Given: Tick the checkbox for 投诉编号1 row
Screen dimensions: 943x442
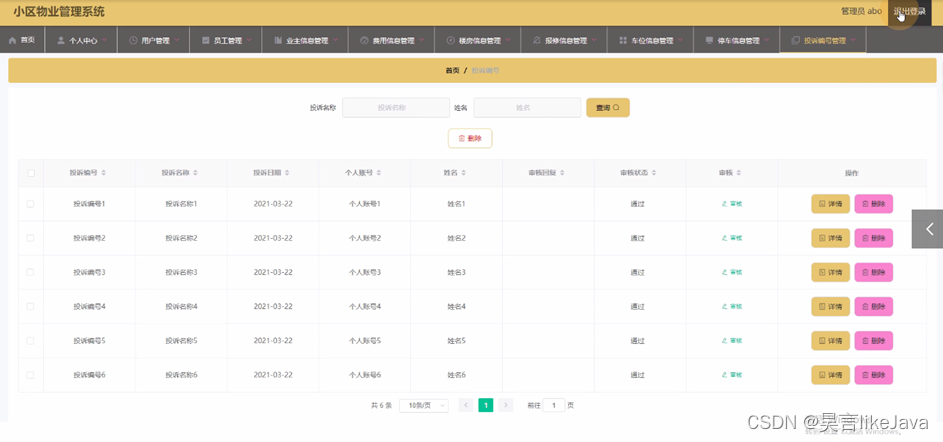Looking at the screenshot, I should (x=30, y=204).
